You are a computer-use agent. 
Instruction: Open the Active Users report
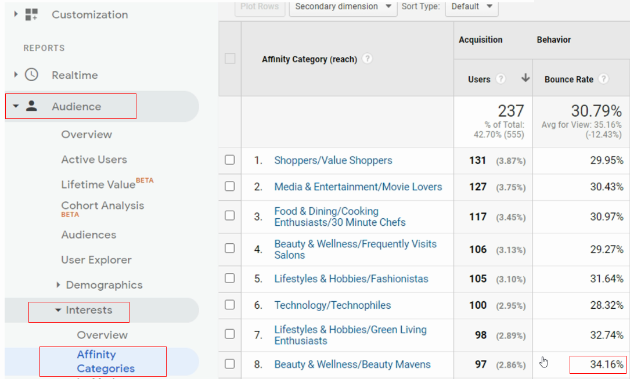tap(94, 160)
